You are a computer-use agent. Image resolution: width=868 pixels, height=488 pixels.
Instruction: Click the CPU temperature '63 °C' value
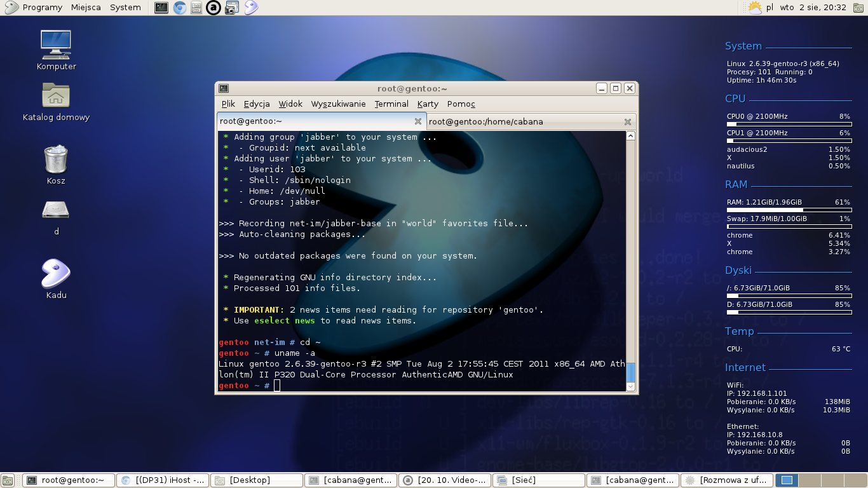[841, 349]
